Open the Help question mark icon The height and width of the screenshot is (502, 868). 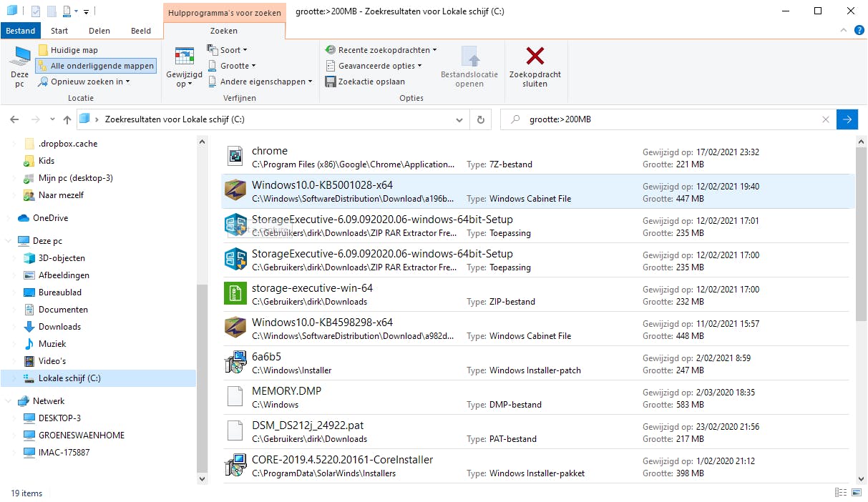coord(859,30)
